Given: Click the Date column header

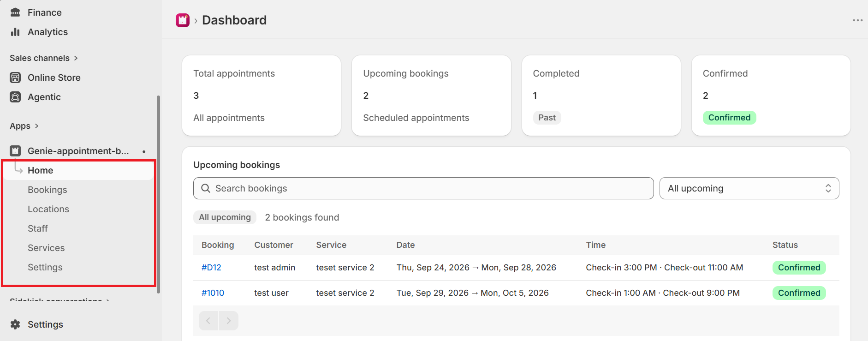Looking at the screenshot, I should coord(405,245).
